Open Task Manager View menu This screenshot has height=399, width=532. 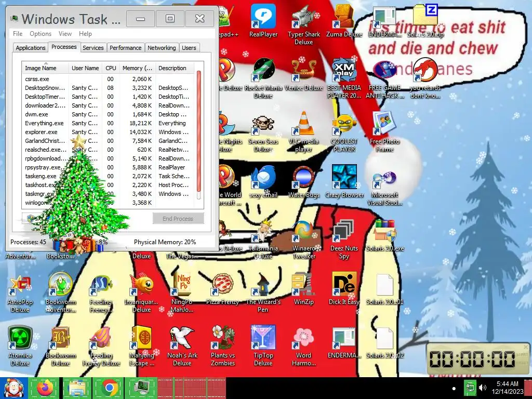(x=65, y=34)
